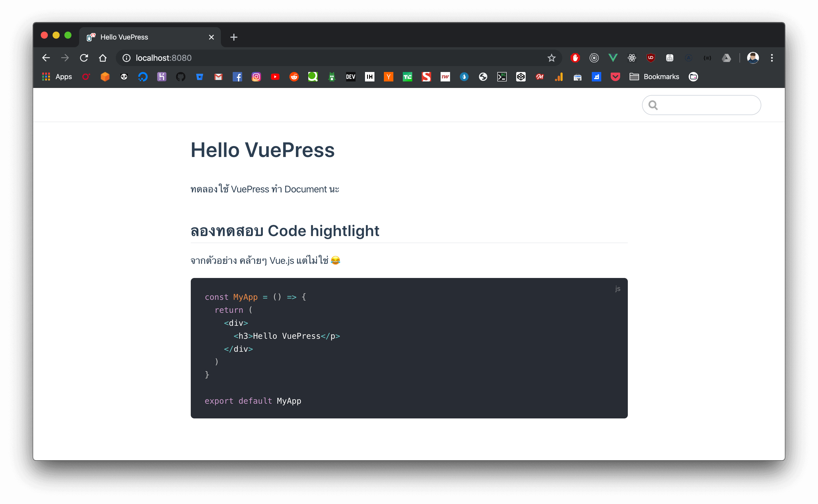Click the Hello VuePress page heading

click(x=263, y=150)
